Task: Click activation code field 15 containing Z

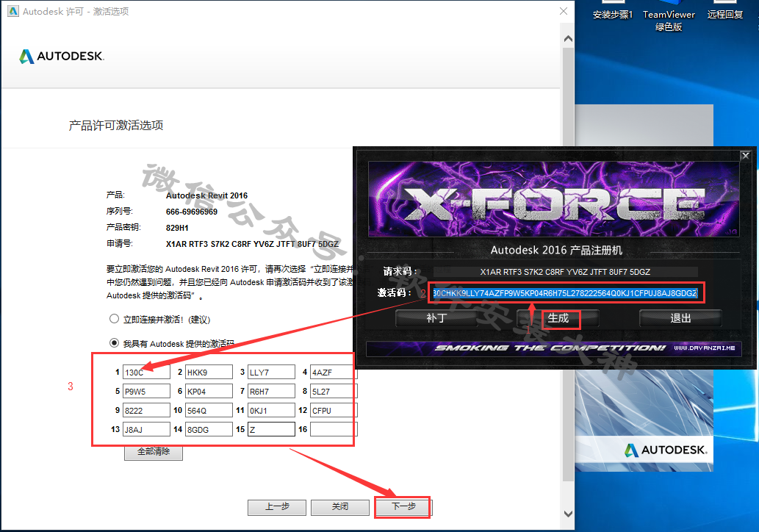Action: [x=271, y=429]
